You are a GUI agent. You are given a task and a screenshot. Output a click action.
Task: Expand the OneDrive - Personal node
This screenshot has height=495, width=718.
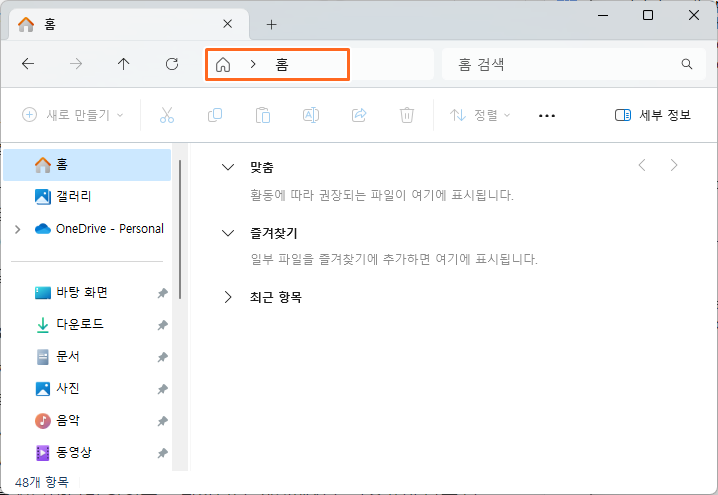coord(17,229)
